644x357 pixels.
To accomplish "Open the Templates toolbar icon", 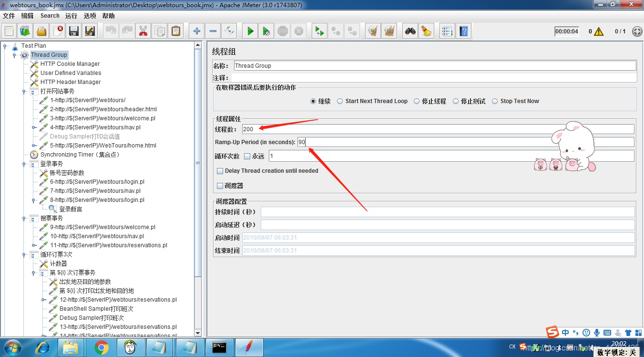I will [x=25, y=31].
